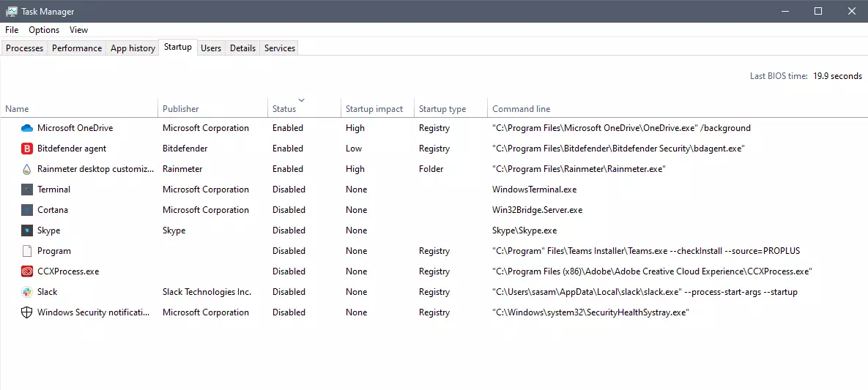Maximize the Task Manager window
This screenshot has width=868, height=390.
[818, 11]
